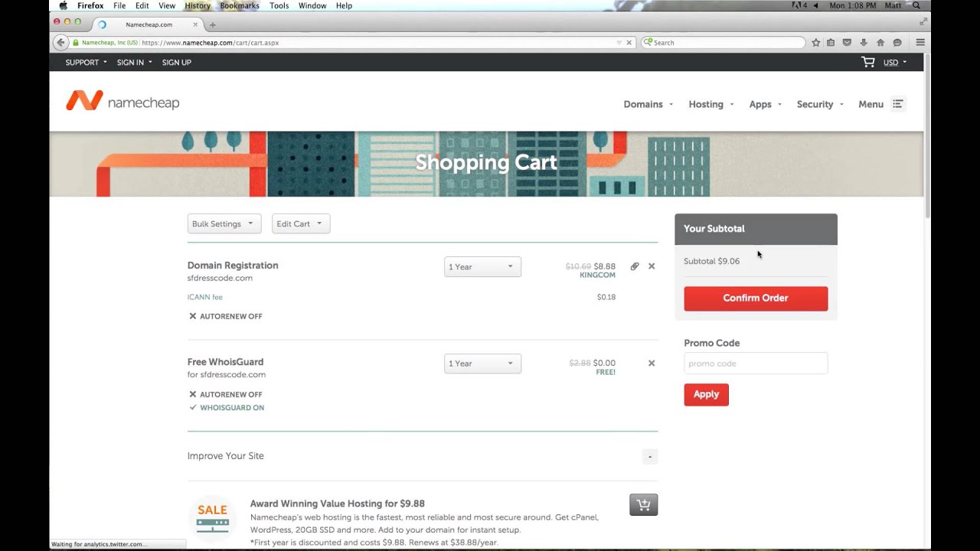The width and height of the screenshot is (980, 551).
Task: Open address bar history dropdown arrow
Action: coord(619,43)
